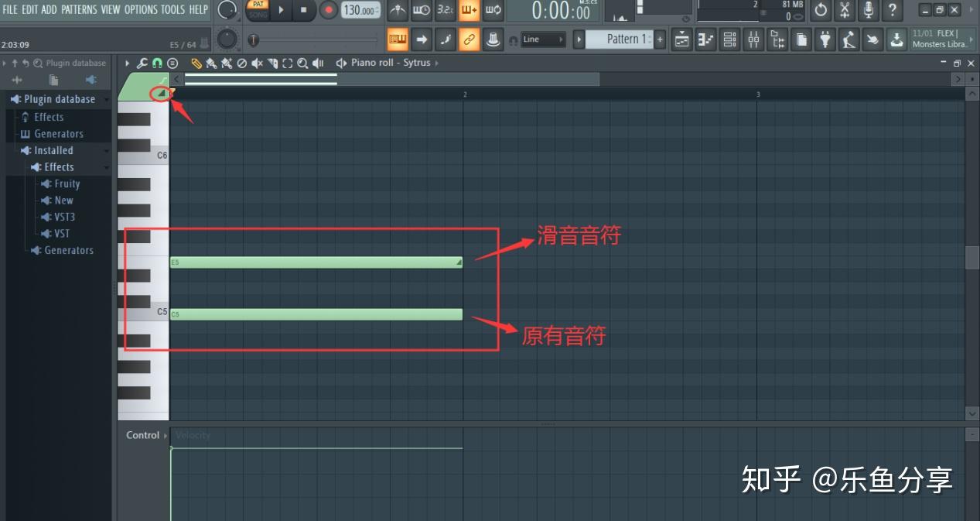The height and width of the screenshot is (521, 980).
Task: Toggle the 3.2.1 countdown before recording
Action: click(445, 10)
